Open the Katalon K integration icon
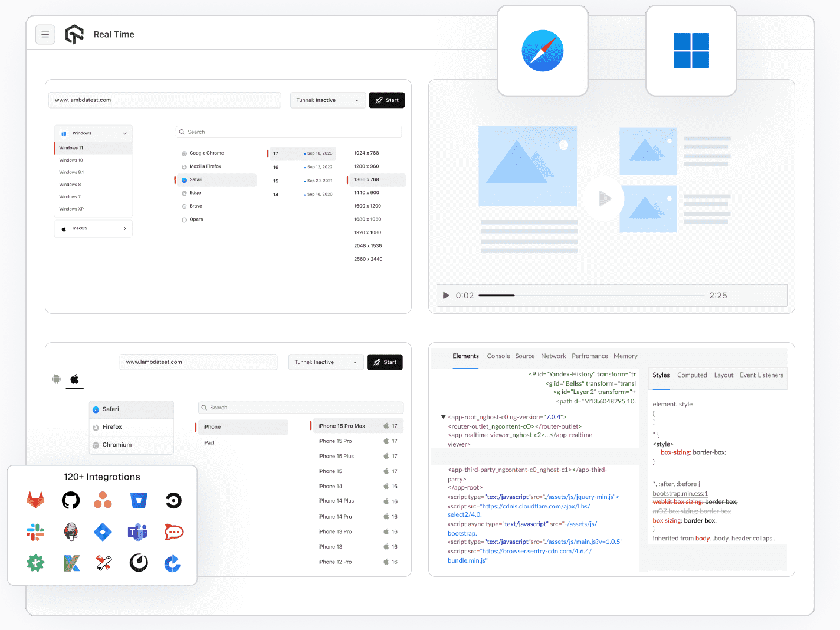The height and width of the screenshot is (630, 840). 71,563
